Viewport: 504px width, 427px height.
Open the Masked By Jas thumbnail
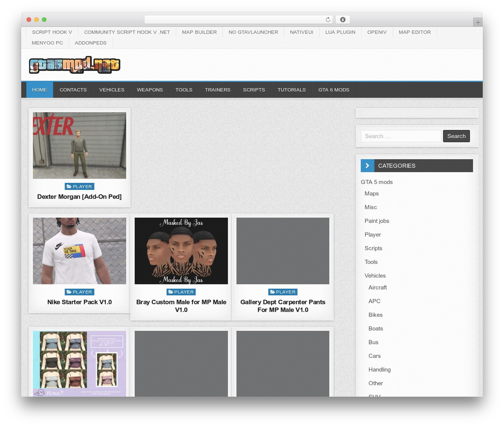point(181,251)
